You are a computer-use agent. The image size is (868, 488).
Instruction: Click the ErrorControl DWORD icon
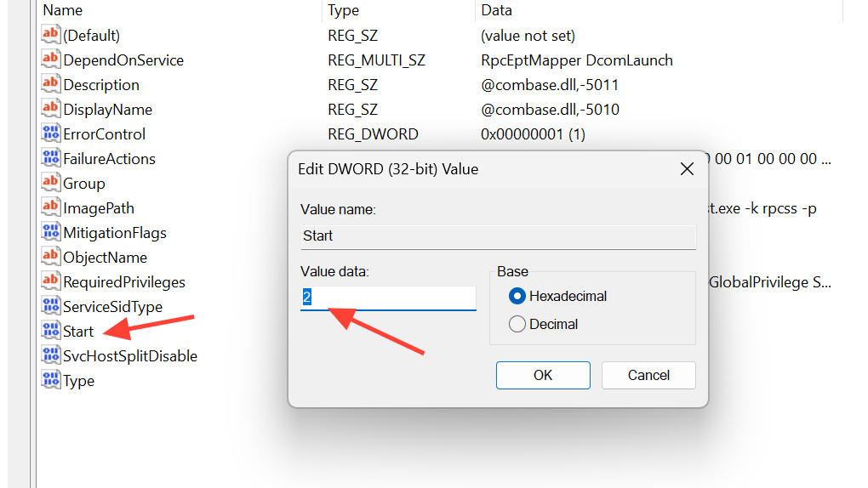point(51,134)
